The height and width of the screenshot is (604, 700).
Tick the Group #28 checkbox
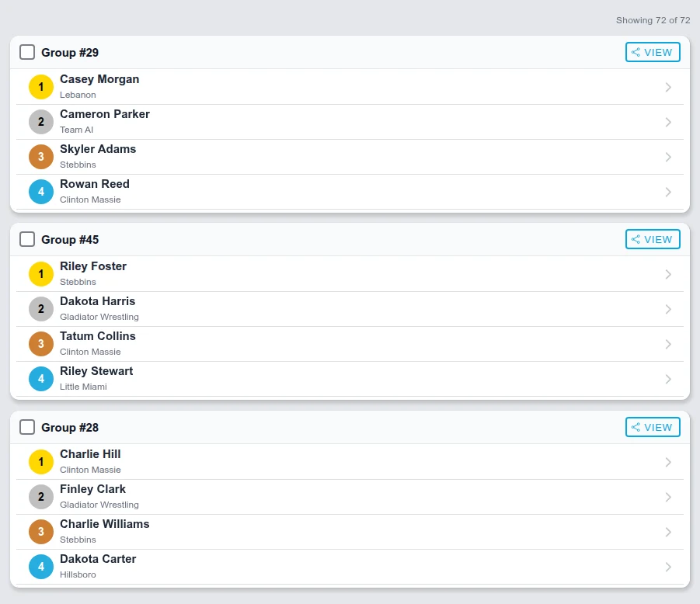point(27,427)
